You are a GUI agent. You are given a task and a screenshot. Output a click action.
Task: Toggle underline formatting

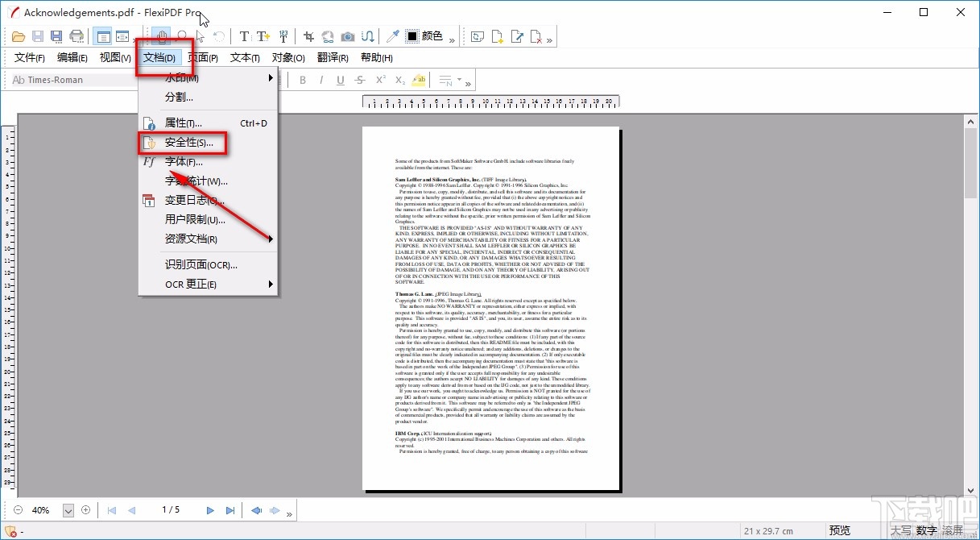(x=341, y=80)
